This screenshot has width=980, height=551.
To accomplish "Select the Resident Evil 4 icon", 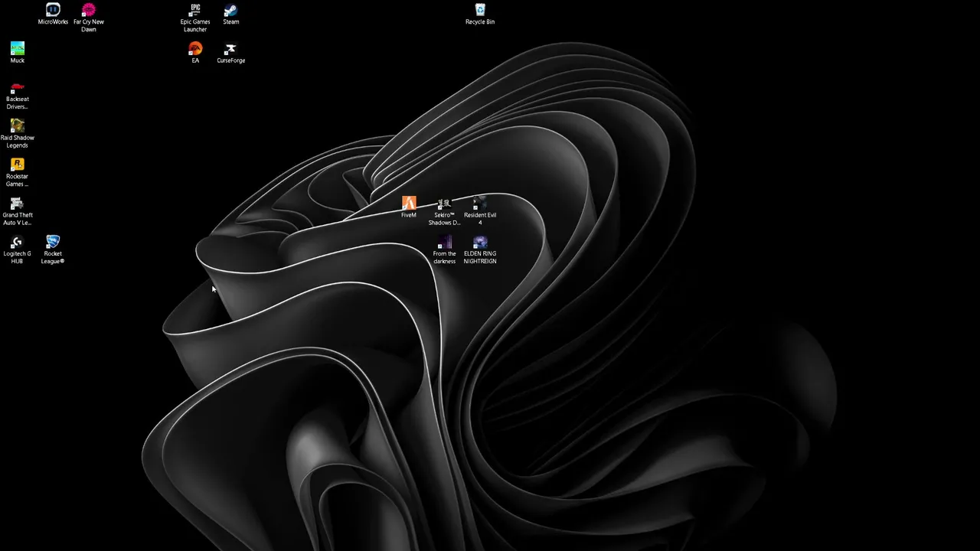I will tap(480, 211).
